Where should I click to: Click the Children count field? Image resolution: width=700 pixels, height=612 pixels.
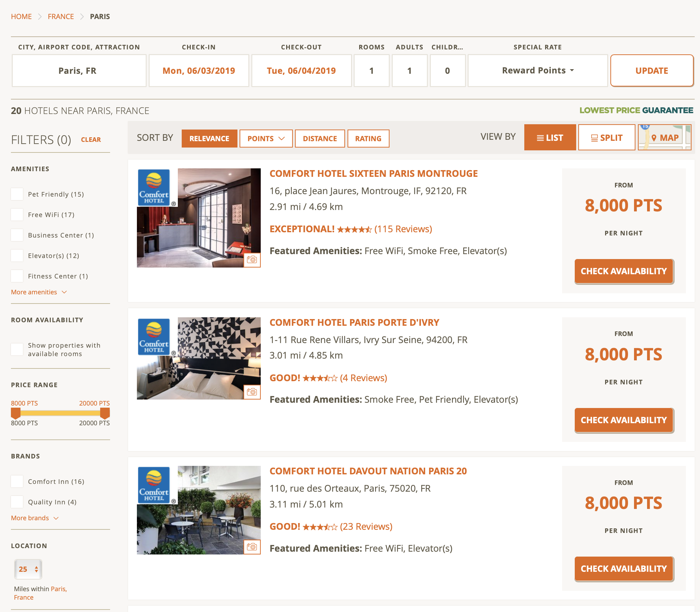click(x=447, y=71)
